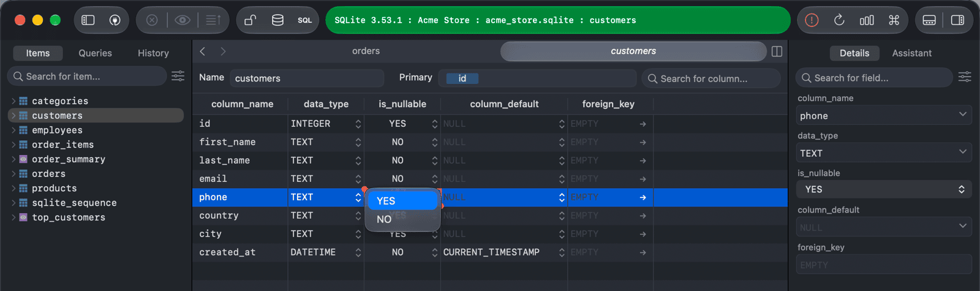Click the foreign_key EMPTY field in Details
The image size is (980, 291).
pyautogui.click(x=883, y=265)
